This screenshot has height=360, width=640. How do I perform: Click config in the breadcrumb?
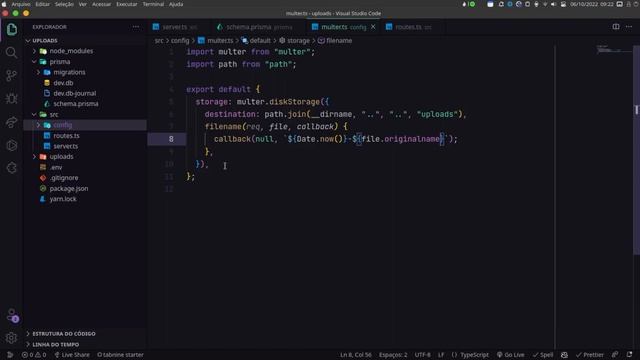tap(180, 40)
